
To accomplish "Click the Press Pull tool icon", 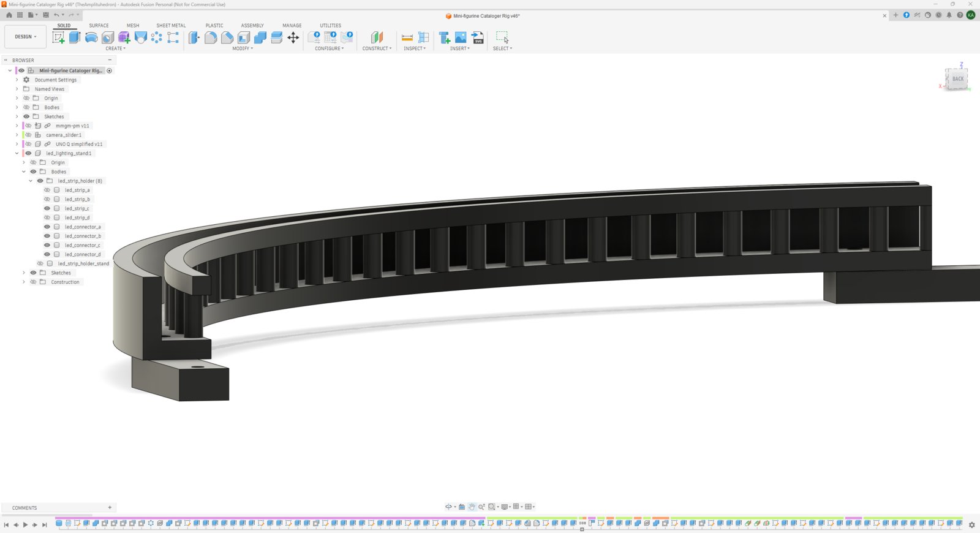I will pyautogui.click(x=194, y=37).
